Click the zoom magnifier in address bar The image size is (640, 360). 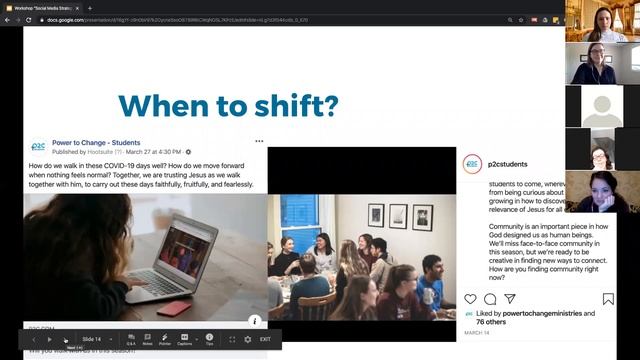click(x=510, y=20)
